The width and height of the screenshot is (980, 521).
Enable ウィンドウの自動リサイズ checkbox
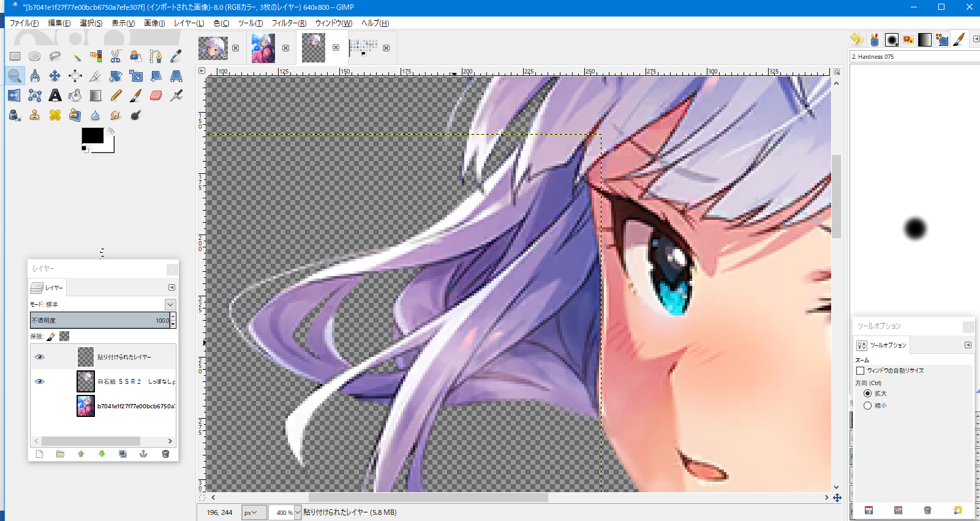(x=860, y=370)
